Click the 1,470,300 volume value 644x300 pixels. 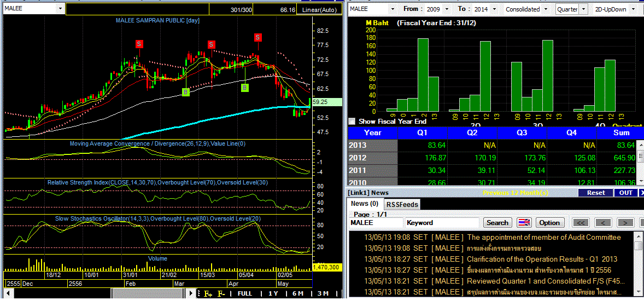(326, 267)
